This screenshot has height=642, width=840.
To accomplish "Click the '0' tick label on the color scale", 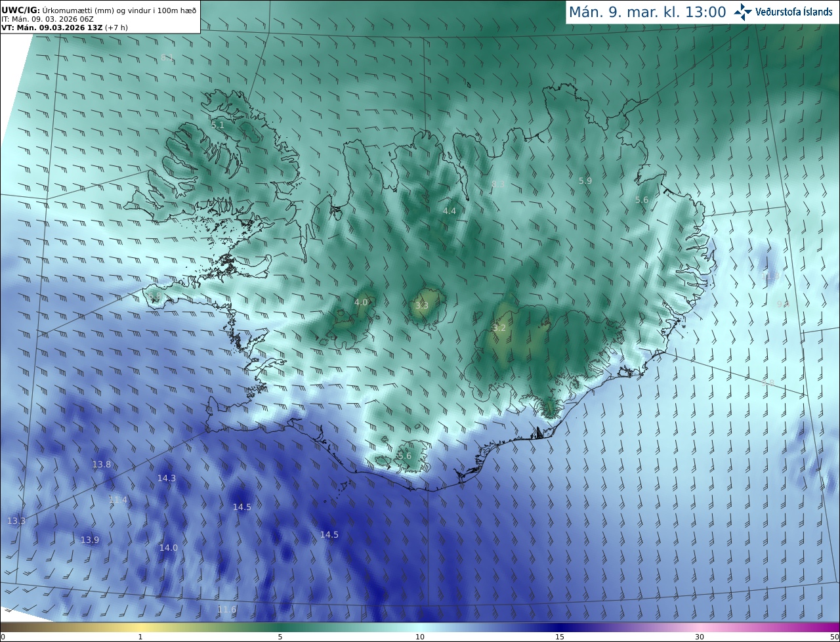I will pos(3,637).
